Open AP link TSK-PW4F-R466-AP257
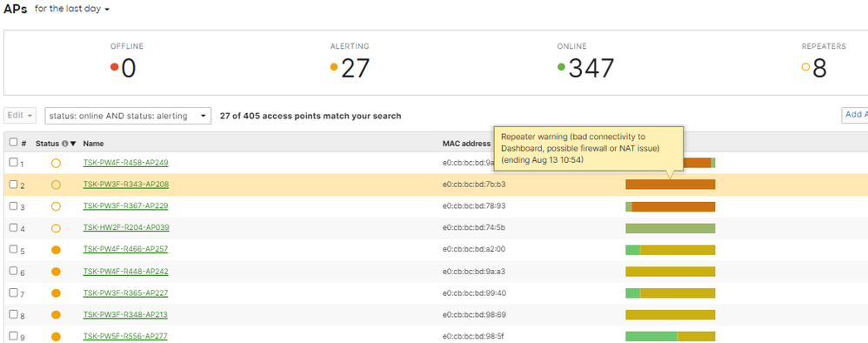This screenshot has height=343, width=868. tap(125, 249)
